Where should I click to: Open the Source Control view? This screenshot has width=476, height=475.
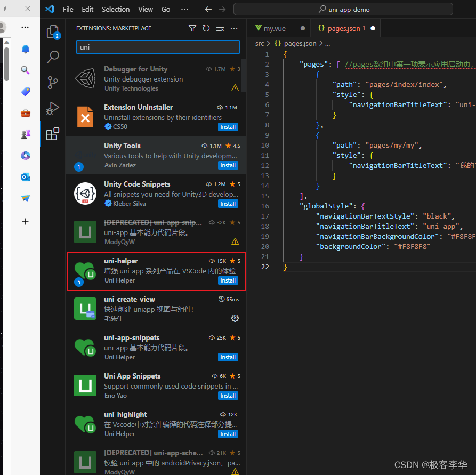tap(53, 82)
